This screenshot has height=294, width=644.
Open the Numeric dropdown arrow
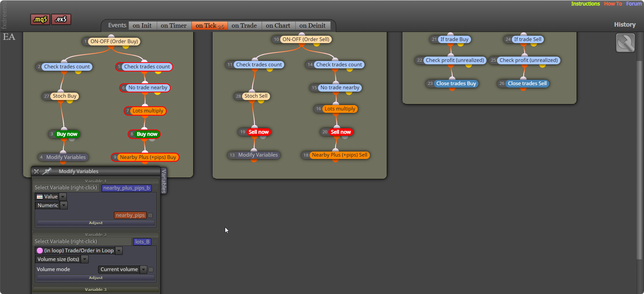point(64,205)
